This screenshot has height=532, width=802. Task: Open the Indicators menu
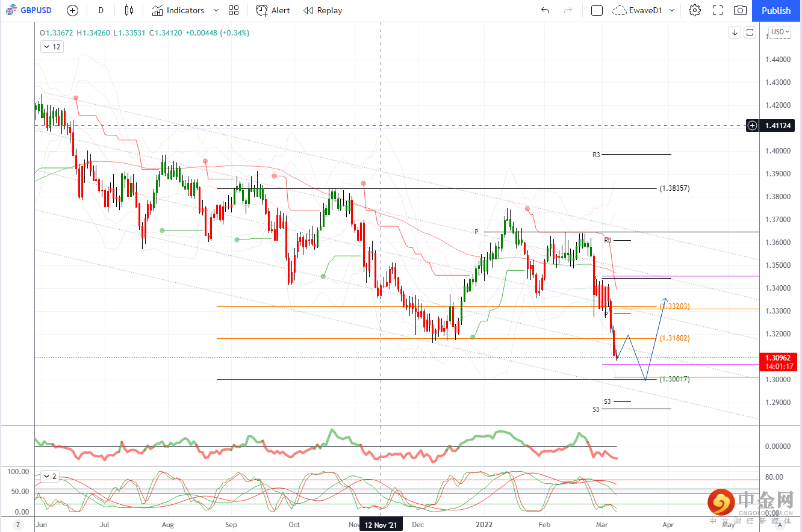coord(178,10)
